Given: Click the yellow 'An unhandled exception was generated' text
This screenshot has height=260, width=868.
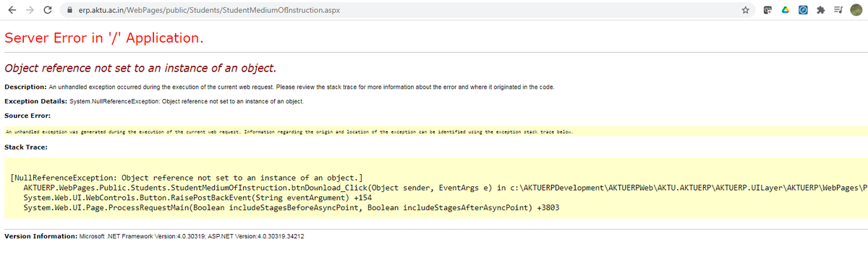Looking at the screenshot, I should click(x=289, y=132).
